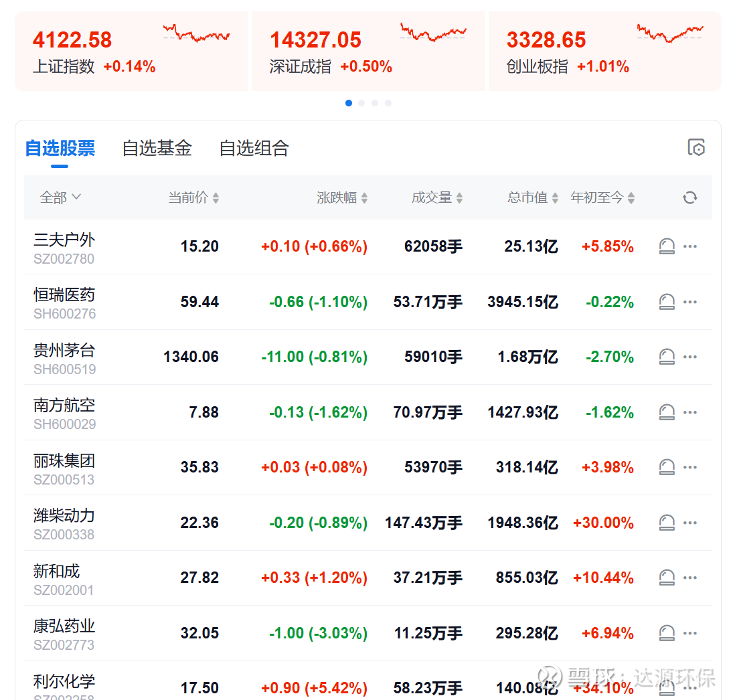Go to fourth carousel page dot

388,103
